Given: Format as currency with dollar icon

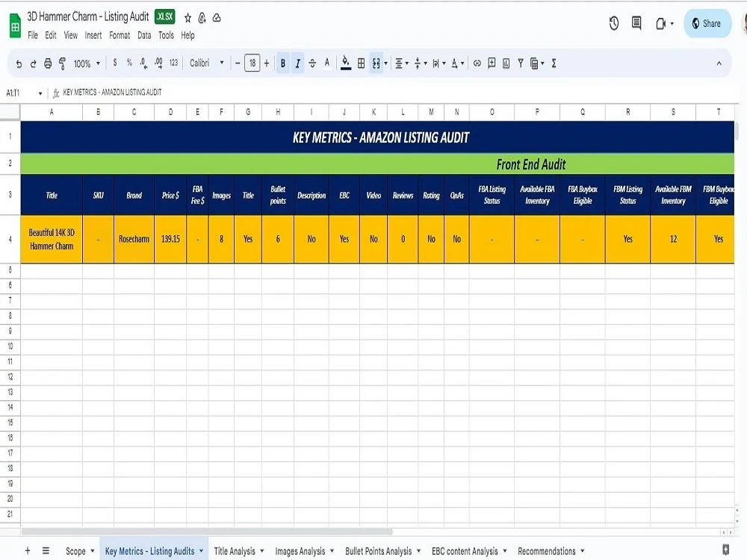Looking at the screenshot, I should (x=115, y=63).
